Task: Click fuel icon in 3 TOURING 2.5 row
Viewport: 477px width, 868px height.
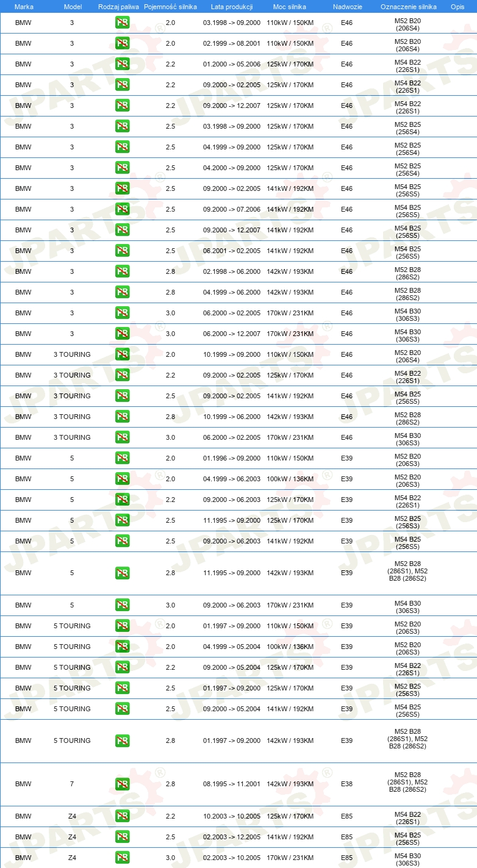Action: (122, 396)
